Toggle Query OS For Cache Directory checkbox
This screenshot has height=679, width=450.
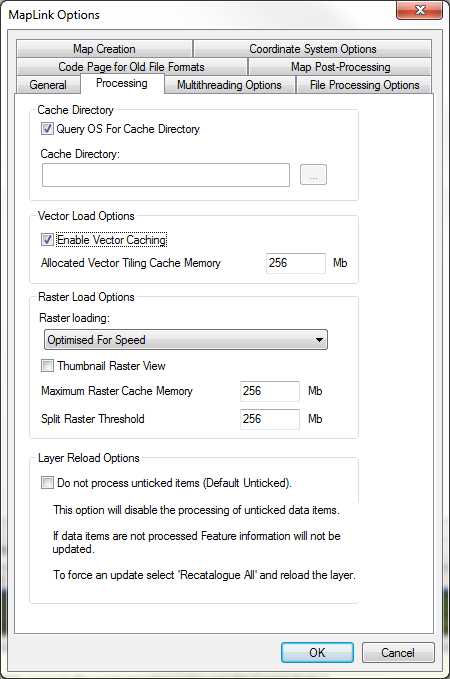47,129
